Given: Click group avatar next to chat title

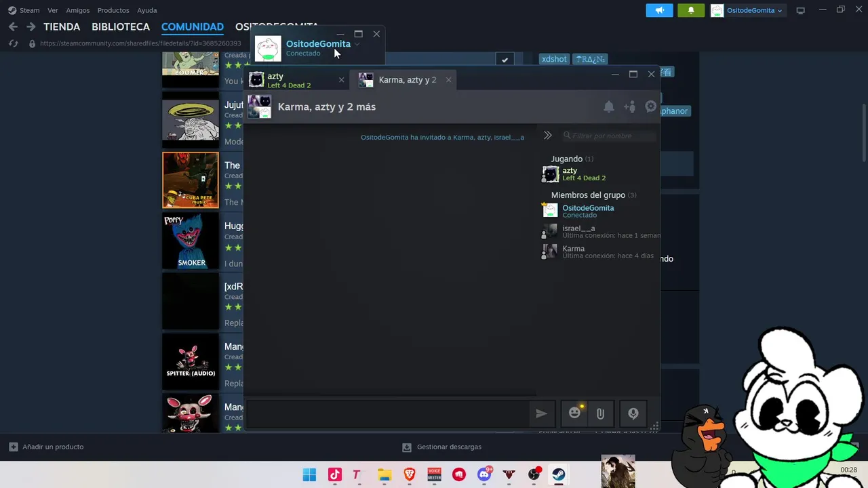Looking at the screenshot, I should [259, 106].
